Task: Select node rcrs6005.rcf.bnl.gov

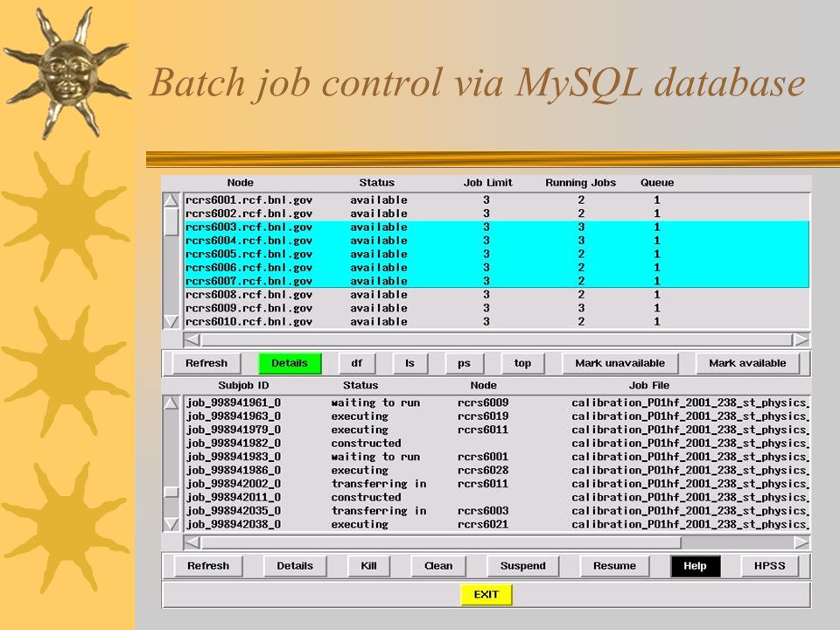Action: 496,254
